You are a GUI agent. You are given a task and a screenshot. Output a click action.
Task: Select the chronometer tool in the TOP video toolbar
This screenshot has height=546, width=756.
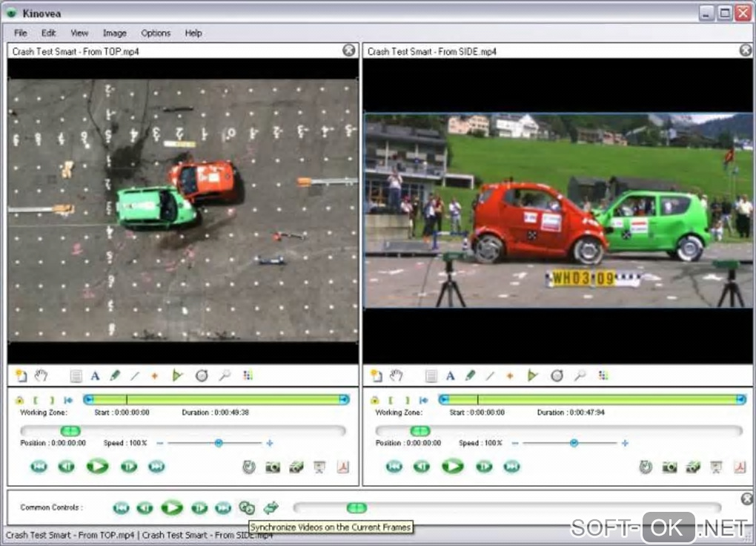202,375
